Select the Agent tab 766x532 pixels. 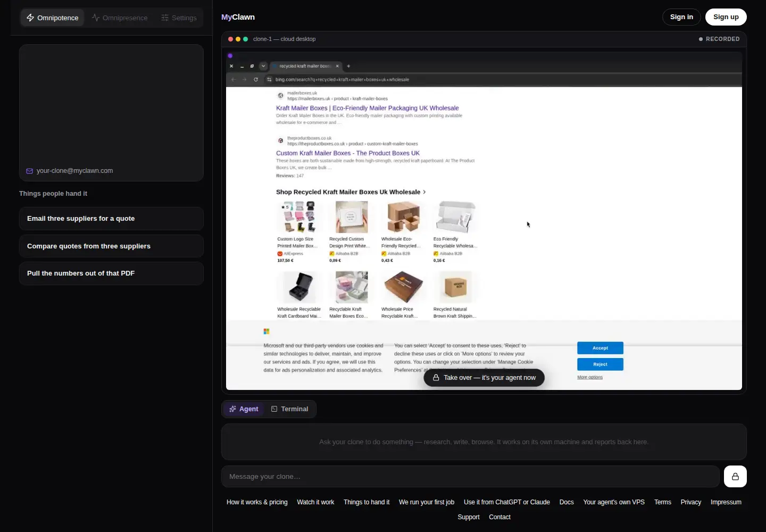[x=244, y=409]
